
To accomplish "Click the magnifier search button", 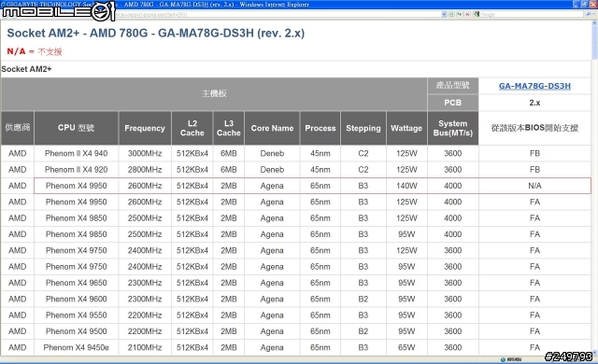I will pos(589,15).
